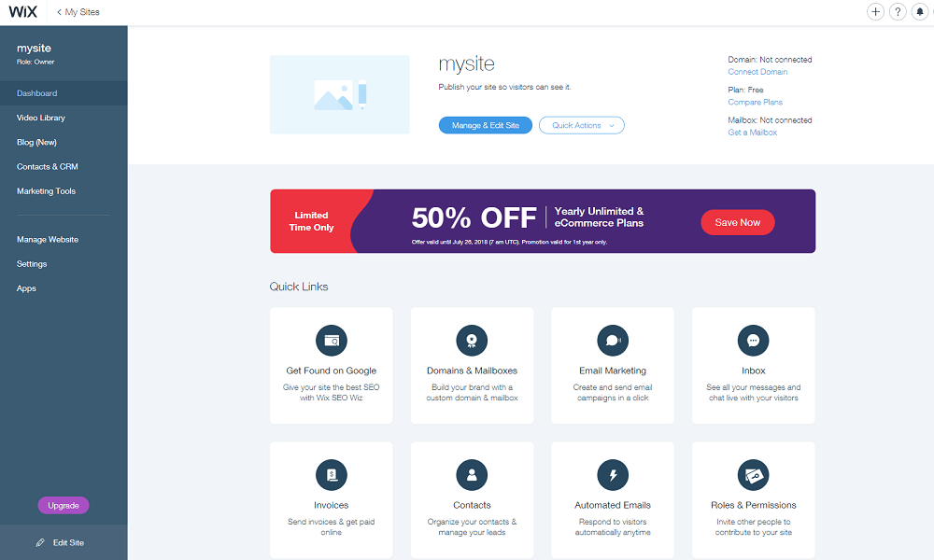This screenshot has height=560, width=934.
Task: Select Dashboard in the sidebar
Action: tap(64, 93)
